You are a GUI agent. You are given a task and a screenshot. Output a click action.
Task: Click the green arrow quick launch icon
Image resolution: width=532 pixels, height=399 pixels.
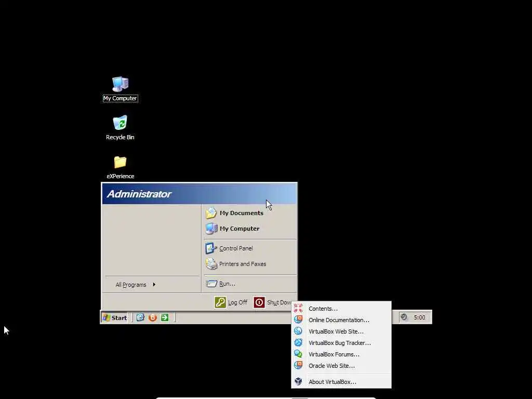pos(165,317)
